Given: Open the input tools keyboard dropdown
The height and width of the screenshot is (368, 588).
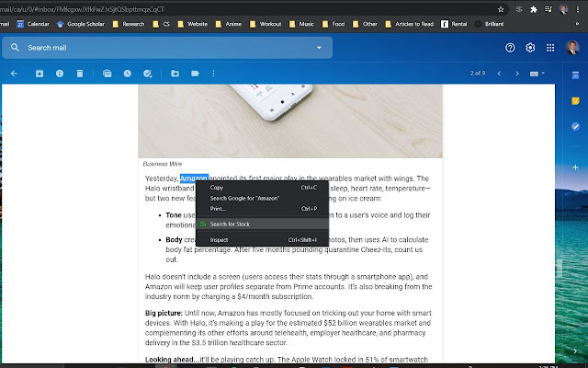Looking at the screenshot, I should 537,74.
